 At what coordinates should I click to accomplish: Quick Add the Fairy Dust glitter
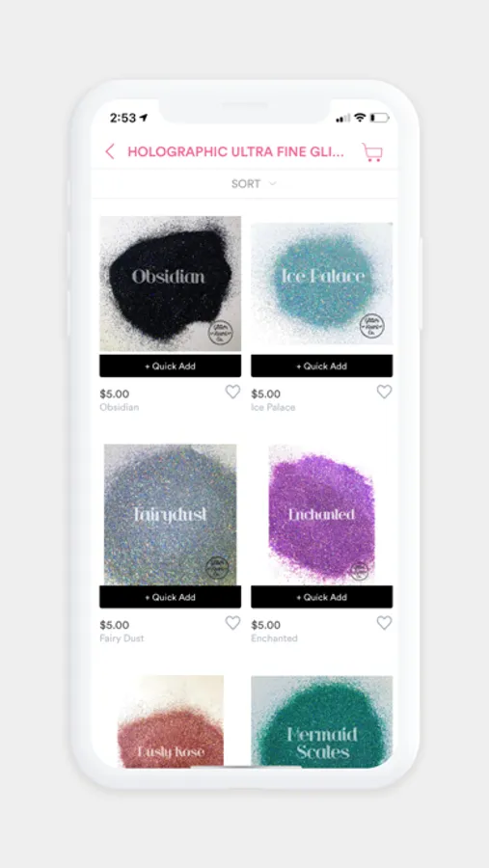pyautogui.click(x=170, y=597)
